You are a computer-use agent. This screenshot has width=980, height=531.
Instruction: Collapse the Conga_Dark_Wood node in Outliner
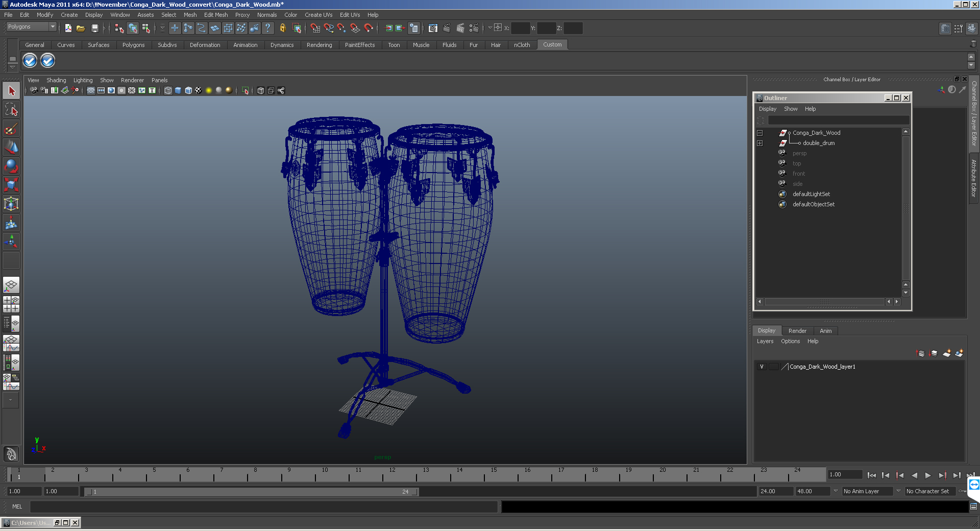759,133
